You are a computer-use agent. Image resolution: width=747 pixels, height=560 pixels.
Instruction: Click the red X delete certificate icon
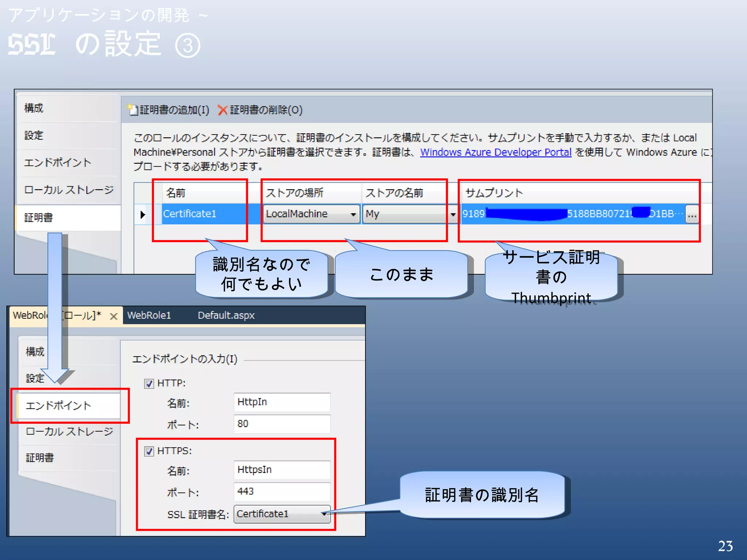pyautogui.click(x=222, y=110)
